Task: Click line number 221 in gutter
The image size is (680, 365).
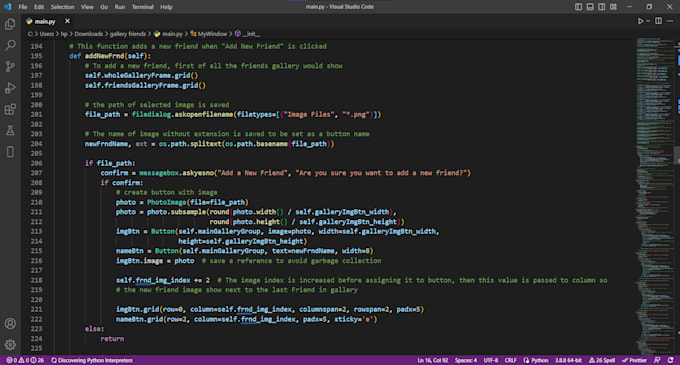Action: pos(36,309)
